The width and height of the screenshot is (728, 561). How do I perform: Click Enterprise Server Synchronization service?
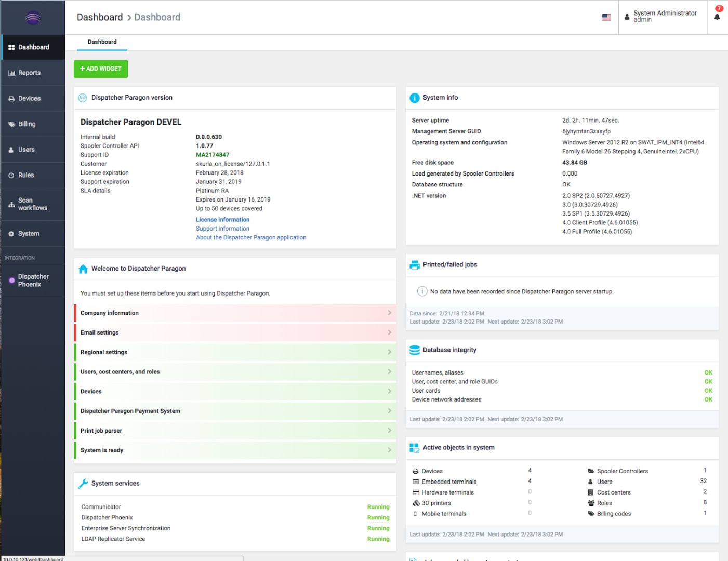point(126,528)
